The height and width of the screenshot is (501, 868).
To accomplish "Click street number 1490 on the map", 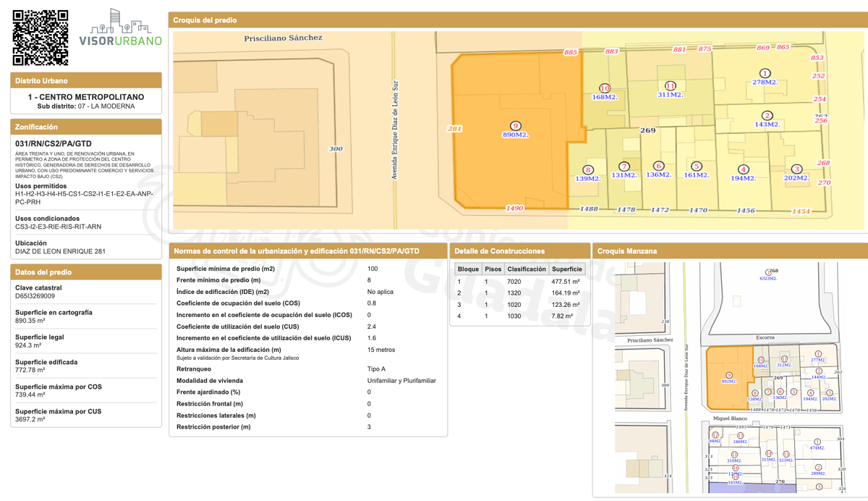I will (514, 209).
